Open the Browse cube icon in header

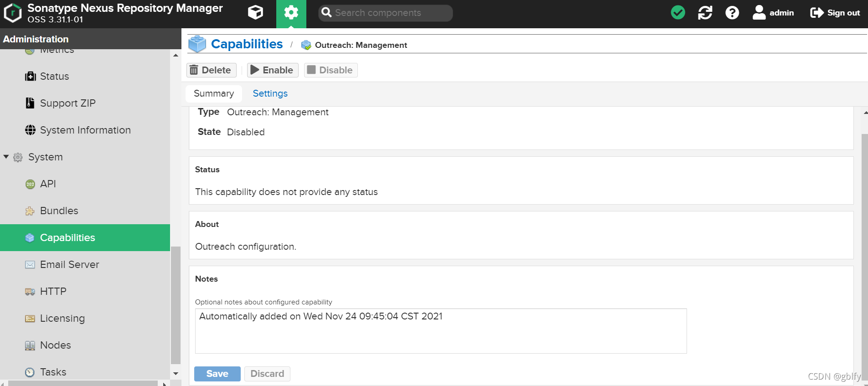(x=255, y=12)
